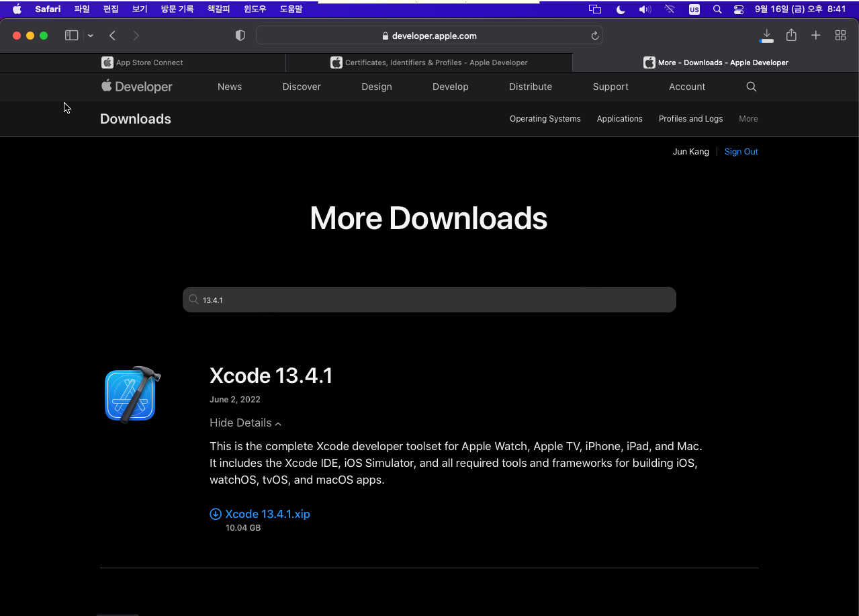Reload the current page
Image resolution: width=859 pixels, height=616 pixels.
(594, 36)
